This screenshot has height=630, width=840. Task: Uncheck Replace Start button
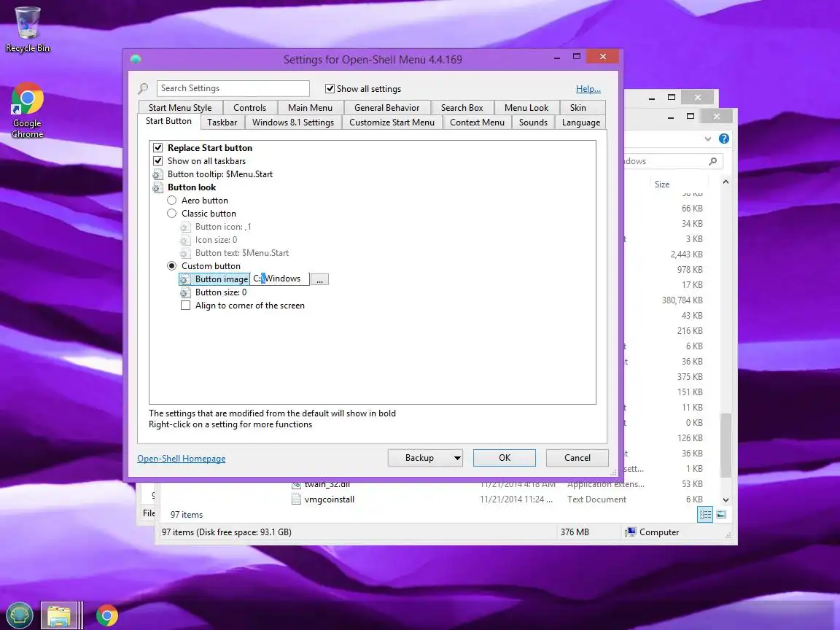pos(158,148)
